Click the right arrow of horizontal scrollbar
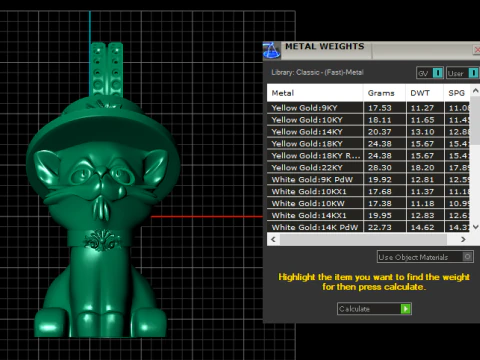The width and height of the screenshot is (480, 360). click(x=463, y=239)
